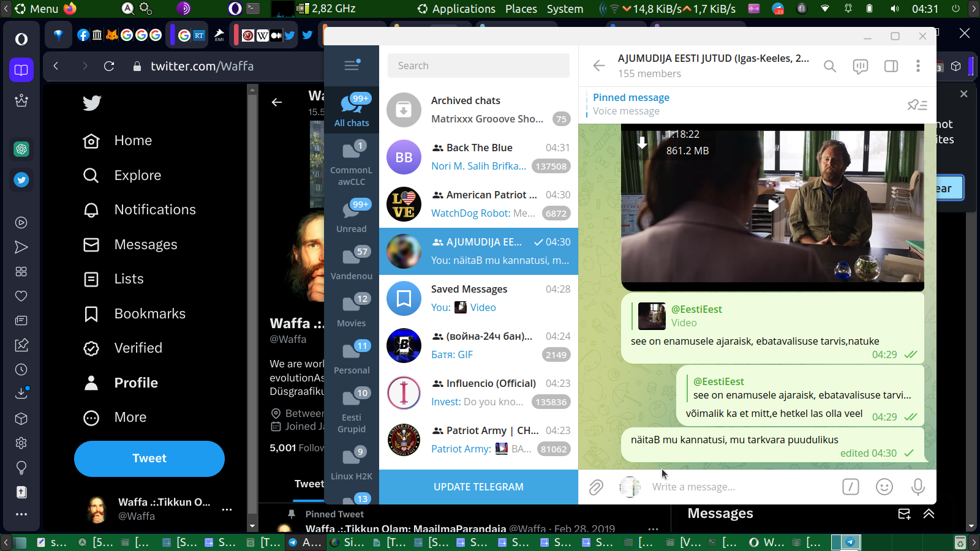Focus the Telegram Search box
Image resolution: width=980 pixels, height=551 pixels.
tap(478, 66)
